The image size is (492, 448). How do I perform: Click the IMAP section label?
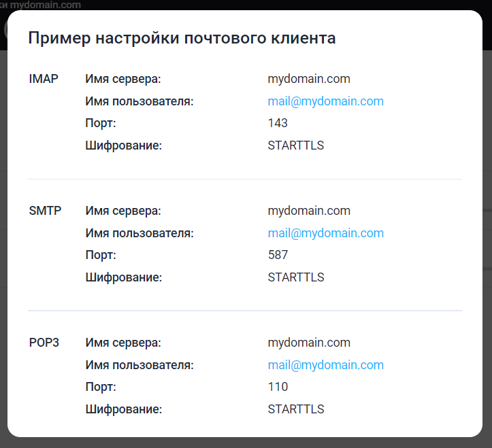point(44,79)
